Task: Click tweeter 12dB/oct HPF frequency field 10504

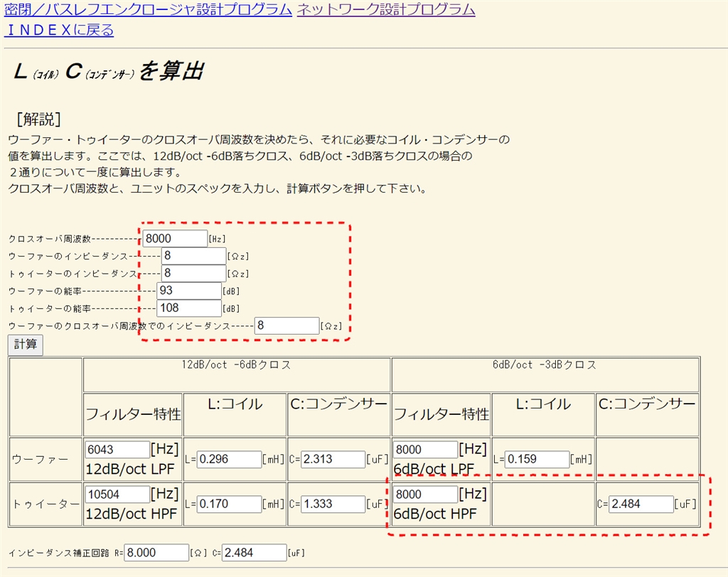Action: point(117,494)
